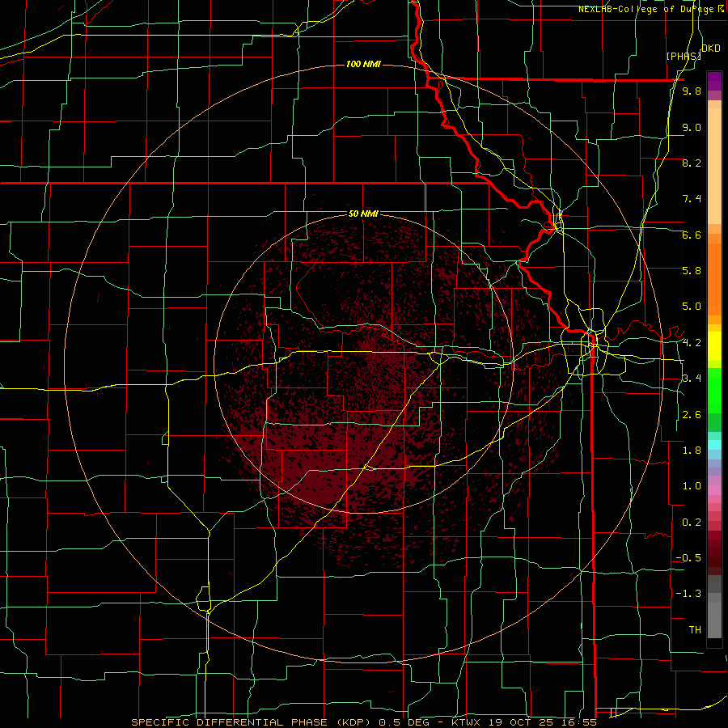Click the '[PHAS]' label near the color scale

coord(684,56)
